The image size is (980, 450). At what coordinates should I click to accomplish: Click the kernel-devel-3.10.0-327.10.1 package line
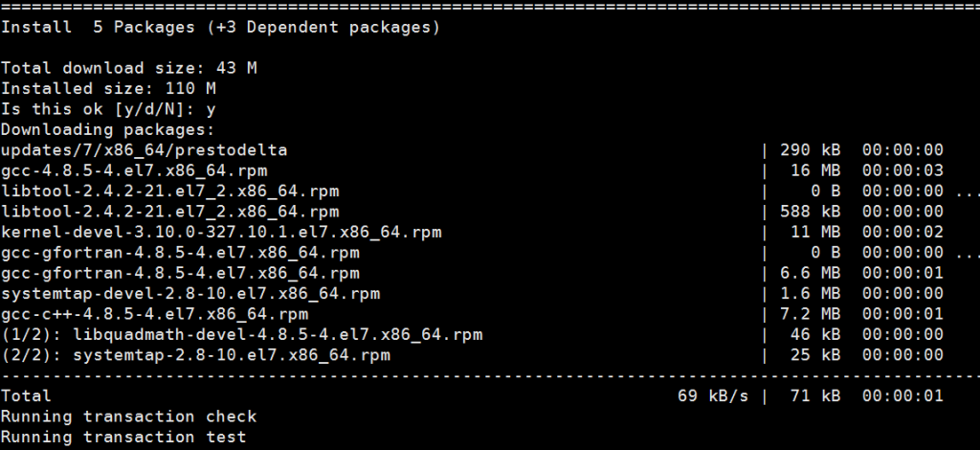pos(472,233)
